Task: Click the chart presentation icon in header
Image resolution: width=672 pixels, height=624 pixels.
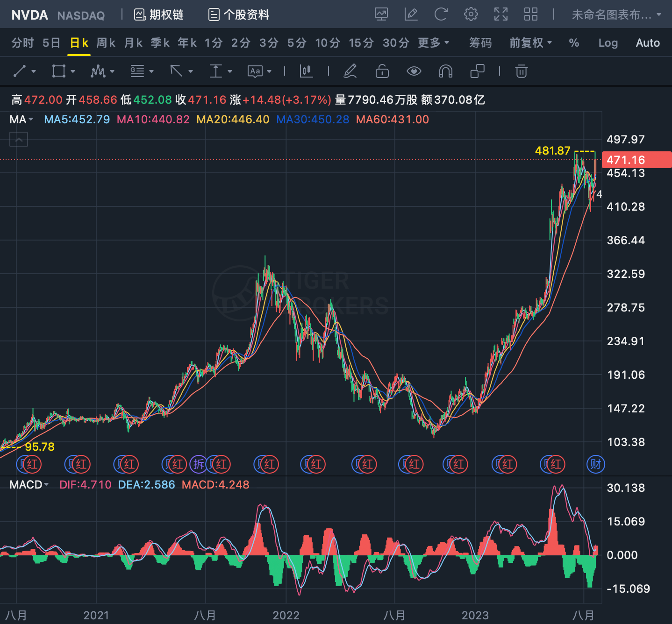Action: 381,14
